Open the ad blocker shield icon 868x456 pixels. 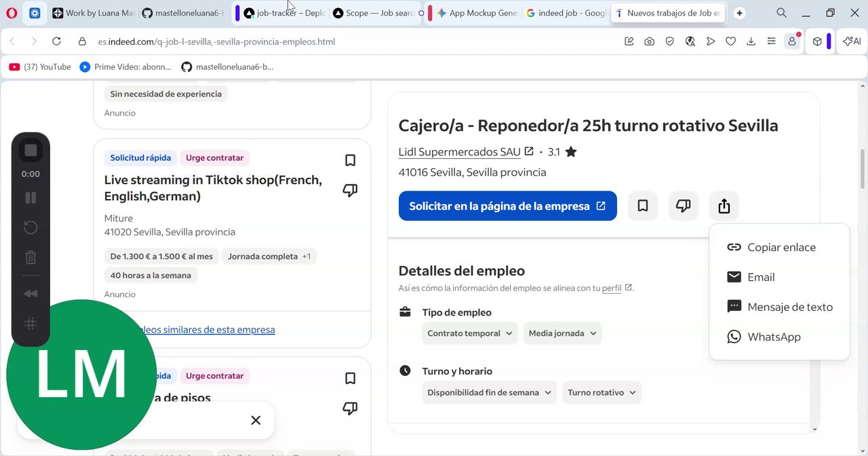click(670, 41)
